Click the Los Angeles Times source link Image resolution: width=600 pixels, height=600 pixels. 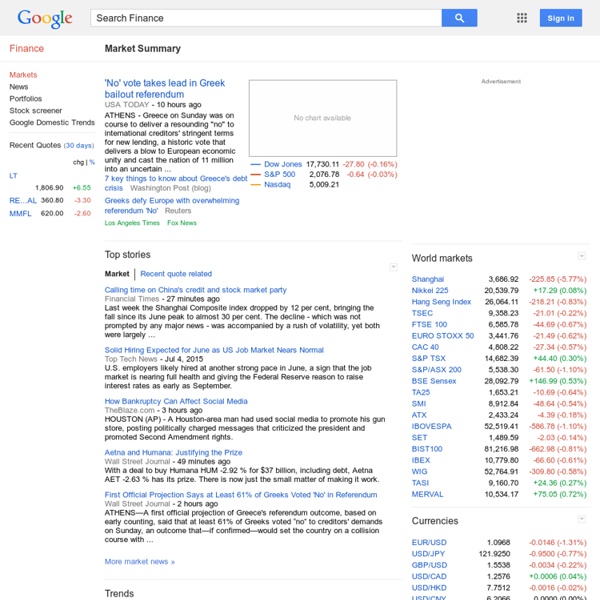[132, 223]
